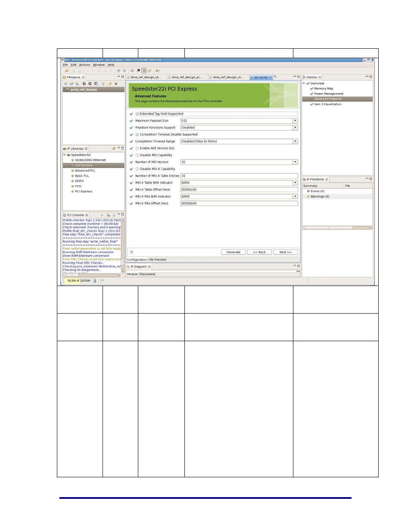Open Maximum Payload Size dropdown
This screenshot has height=532, width=411.
pos(296,121)
